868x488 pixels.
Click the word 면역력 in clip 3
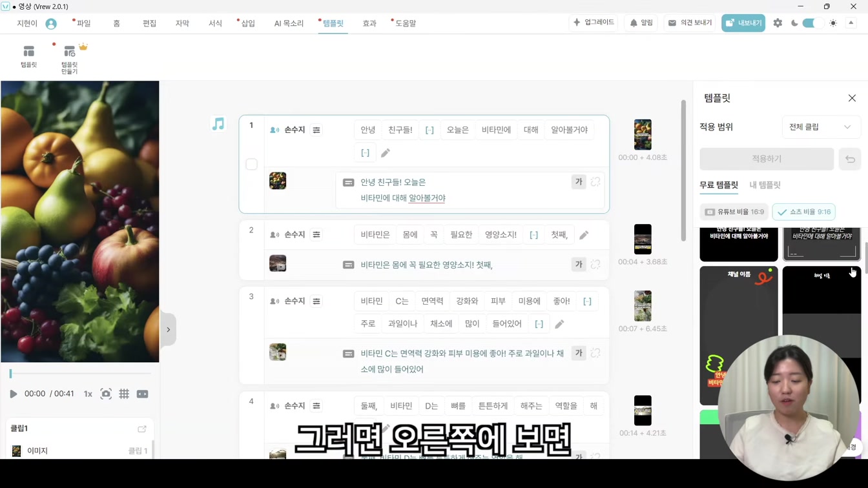point(432,301)
